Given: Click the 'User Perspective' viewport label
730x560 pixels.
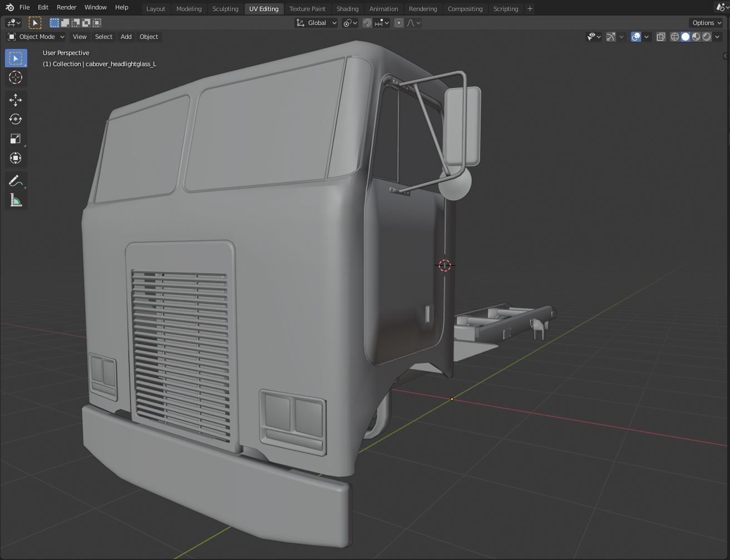Looking at the screenshot, I should (66, 53).
